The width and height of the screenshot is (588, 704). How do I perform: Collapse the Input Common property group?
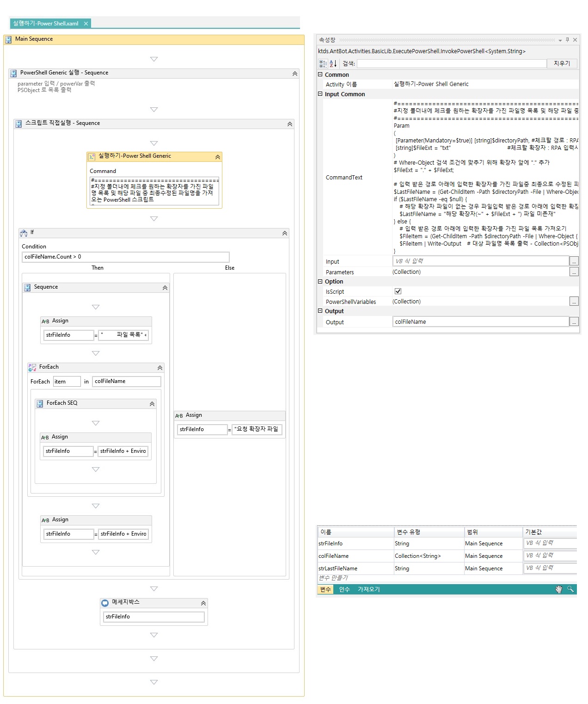320,94
